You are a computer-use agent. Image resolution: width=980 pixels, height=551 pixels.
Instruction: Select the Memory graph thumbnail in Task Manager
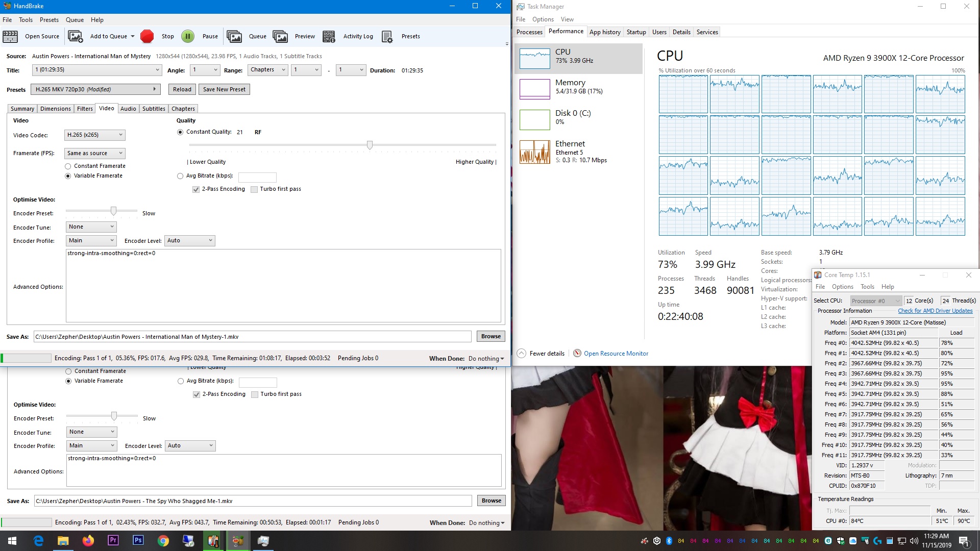click(x=534, y=89)
